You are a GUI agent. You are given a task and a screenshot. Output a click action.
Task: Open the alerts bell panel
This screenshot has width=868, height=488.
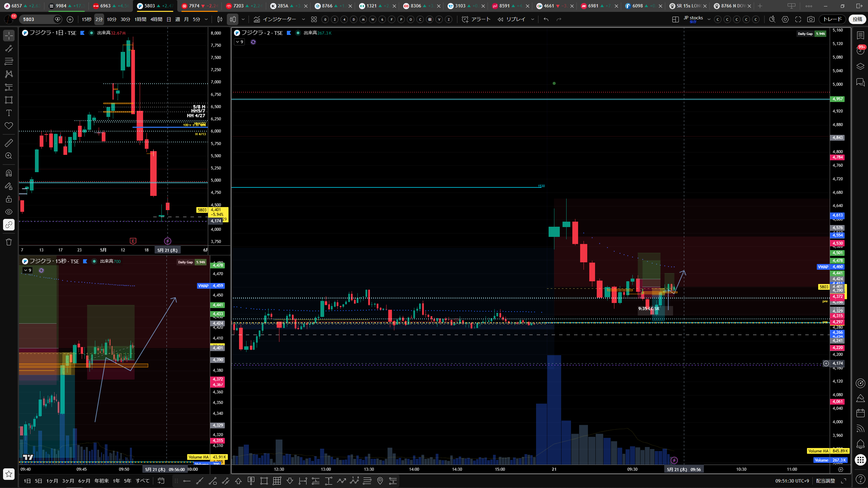[x=860, y=444]
